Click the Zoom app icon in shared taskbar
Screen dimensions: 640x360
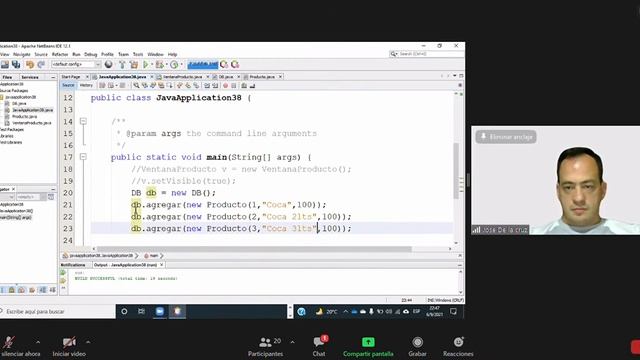[160, 311]
